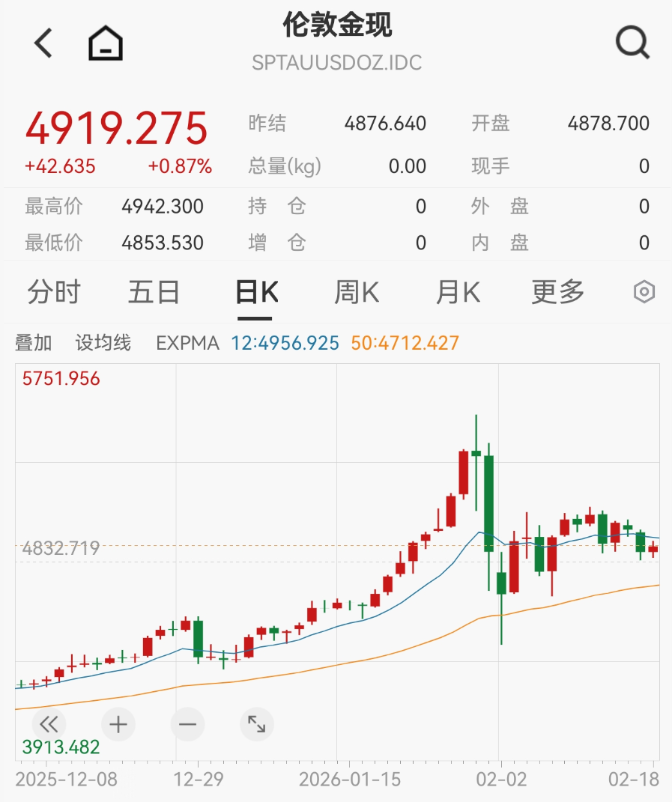The image size is (672, 802).
Task: Click the double-left-arrow history icon
Action: click(x=48, y=725)
